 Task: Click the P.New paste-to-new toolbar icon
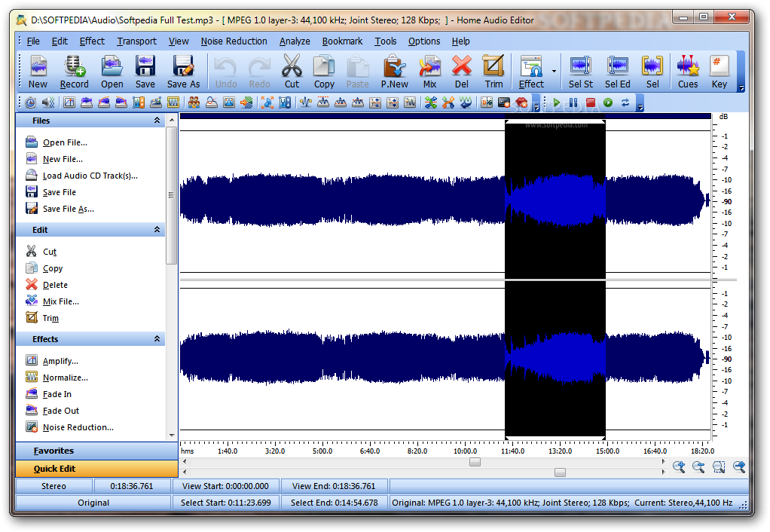coord(394,72)
